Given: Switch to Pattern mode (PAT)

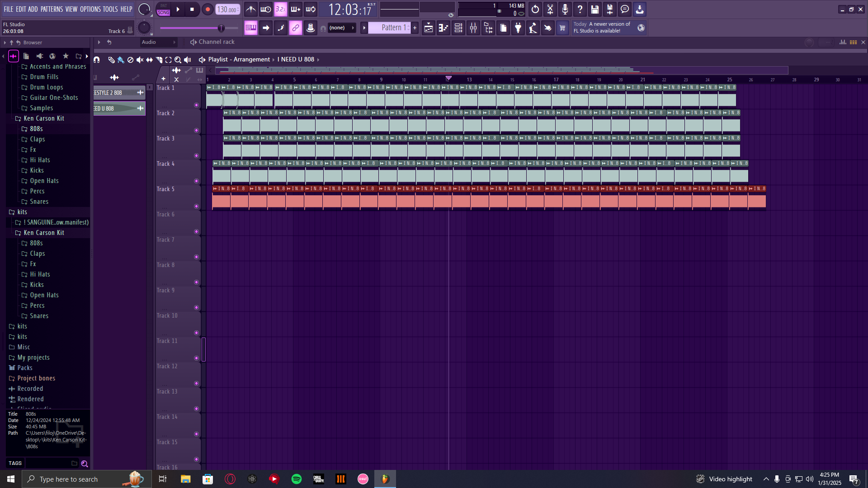Looking at the screenshot, I should 163,6.
